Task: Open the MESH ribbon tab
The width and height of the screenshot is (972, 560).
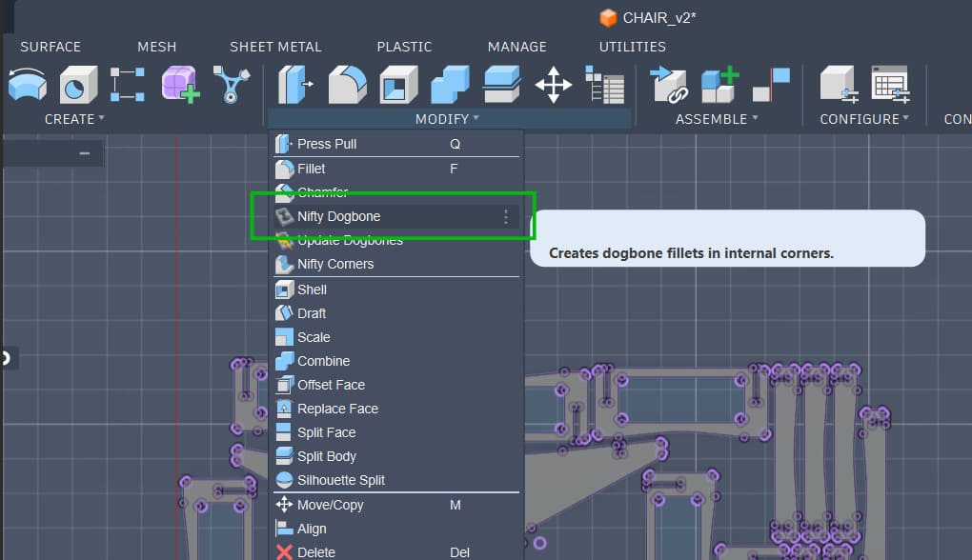Action: [157, 47]
